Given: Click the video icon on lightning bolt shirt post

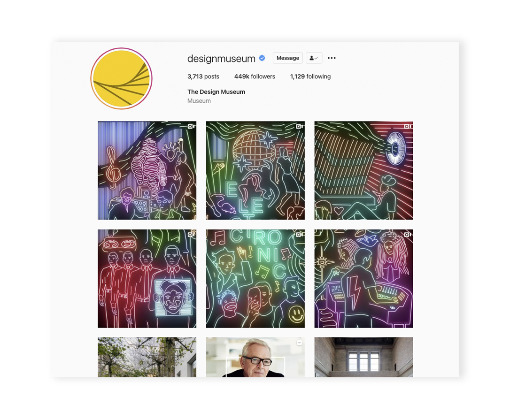Looking at the screenshot, I should pos(408,234).
